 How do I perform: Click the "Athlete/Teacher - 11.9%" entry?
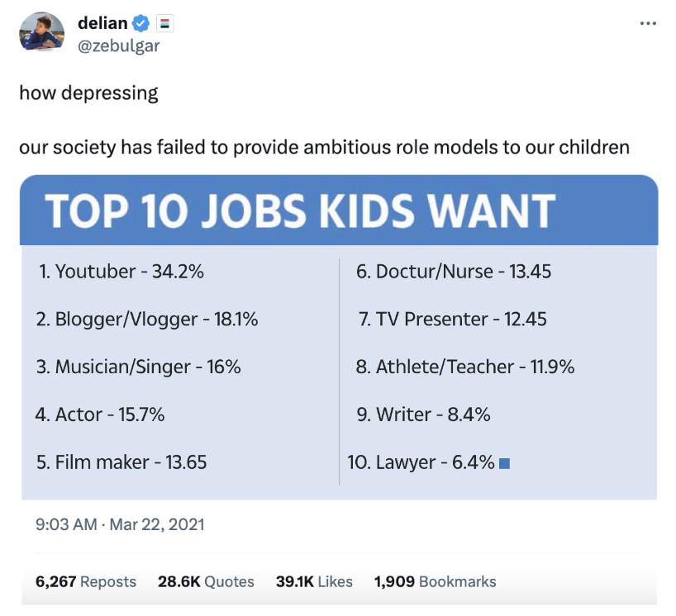coord(465,367)
